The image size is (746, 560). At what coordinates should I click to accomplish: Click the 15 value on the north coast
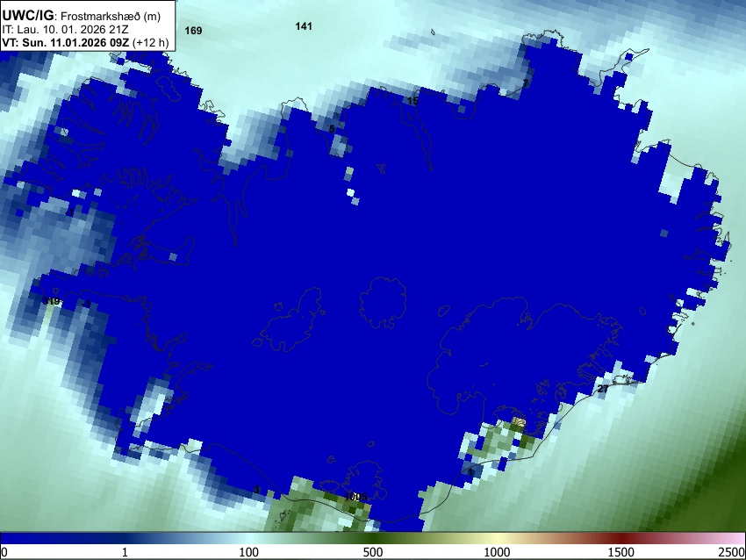point(412,101)
